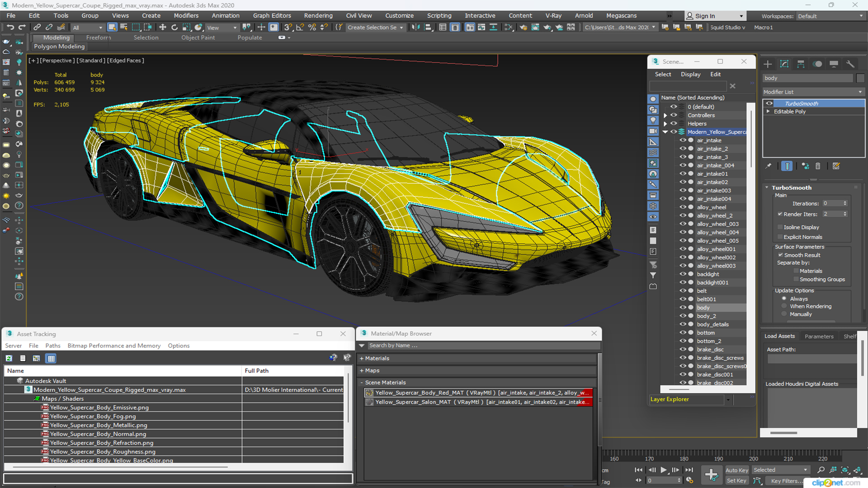This screenshot has height=488, width=868.
Task: Click the Redo arrow in main toolbar
Action: click(x=22, y=28)
